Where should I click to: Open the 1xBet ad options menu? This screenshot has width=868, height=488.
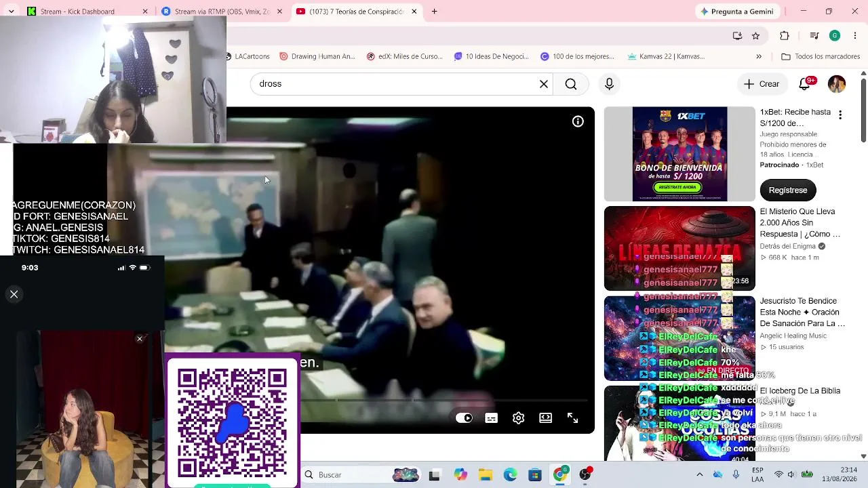[840, 115]
